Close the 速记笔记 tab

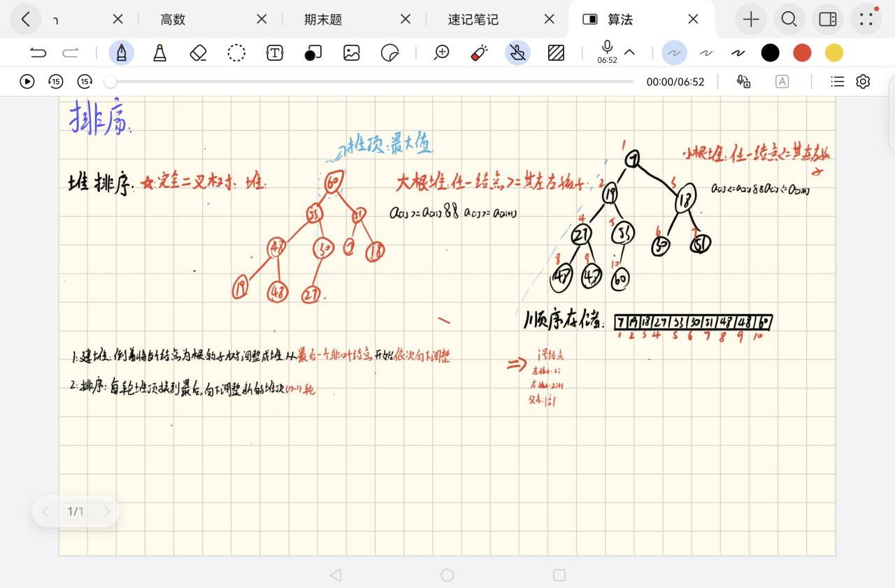[550, 20]
